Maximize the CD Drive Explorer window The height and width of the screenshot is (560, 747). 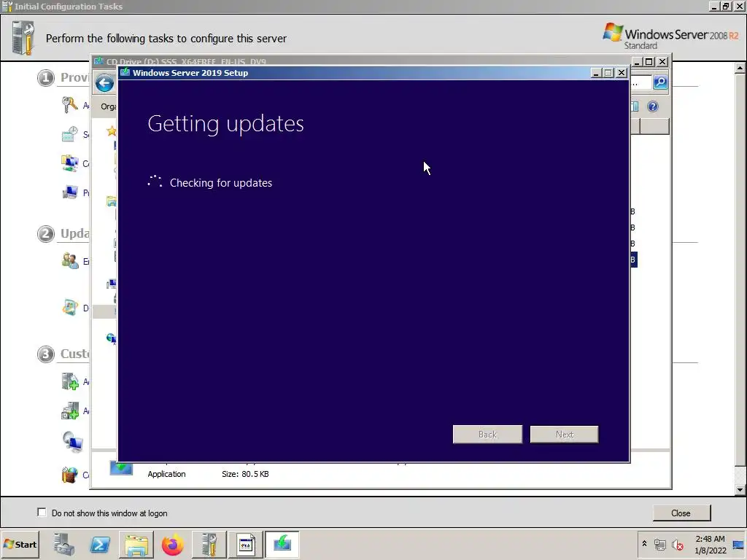(x=649, y=62)
